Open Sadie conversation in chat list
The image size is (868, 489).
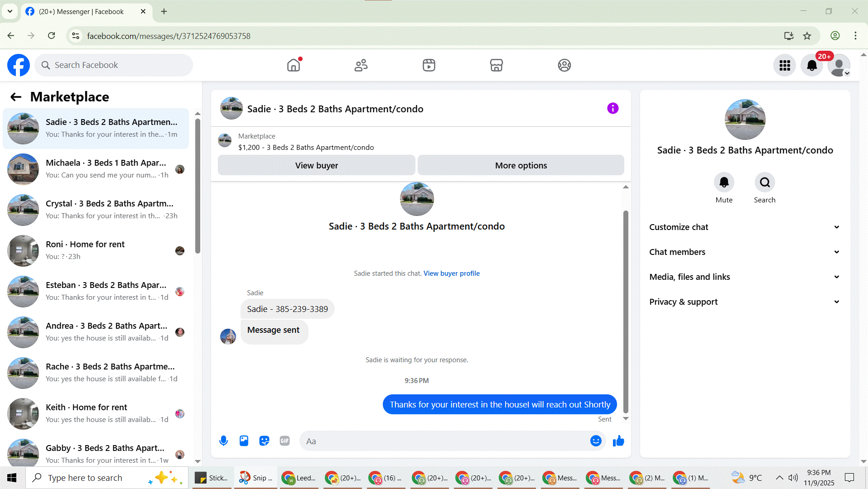96,129
